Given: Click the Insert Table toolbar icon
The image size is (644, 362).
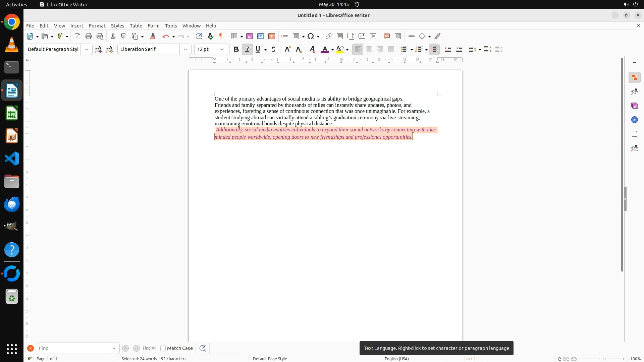Looking at the screenshot, I should click(234, 36).
